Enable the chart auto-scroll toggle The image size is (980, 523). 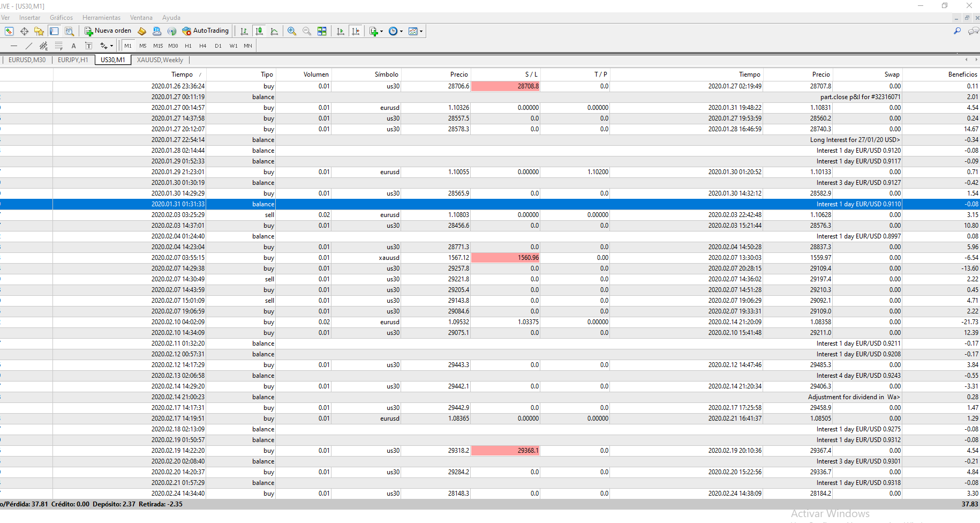point(341,31)
